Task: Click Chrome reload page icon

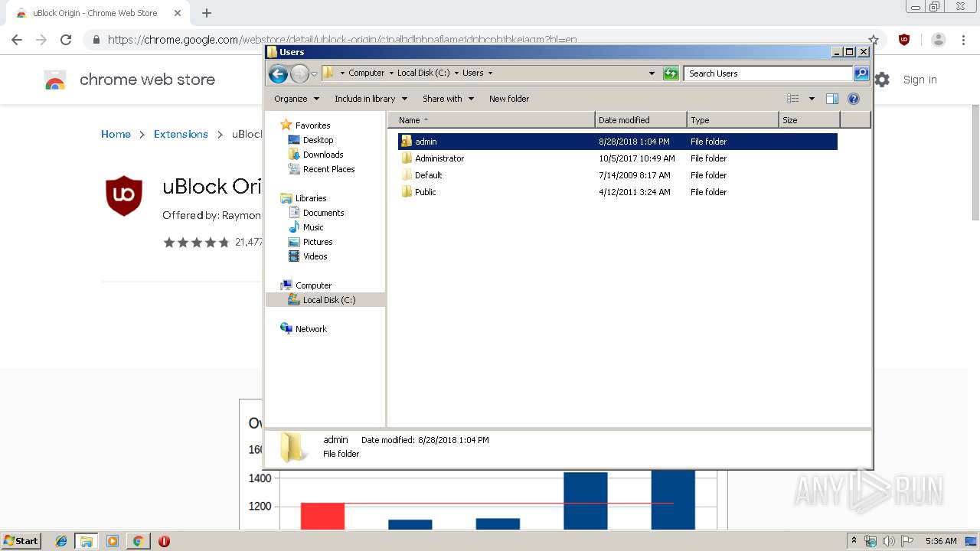Action: click(66, 40)
